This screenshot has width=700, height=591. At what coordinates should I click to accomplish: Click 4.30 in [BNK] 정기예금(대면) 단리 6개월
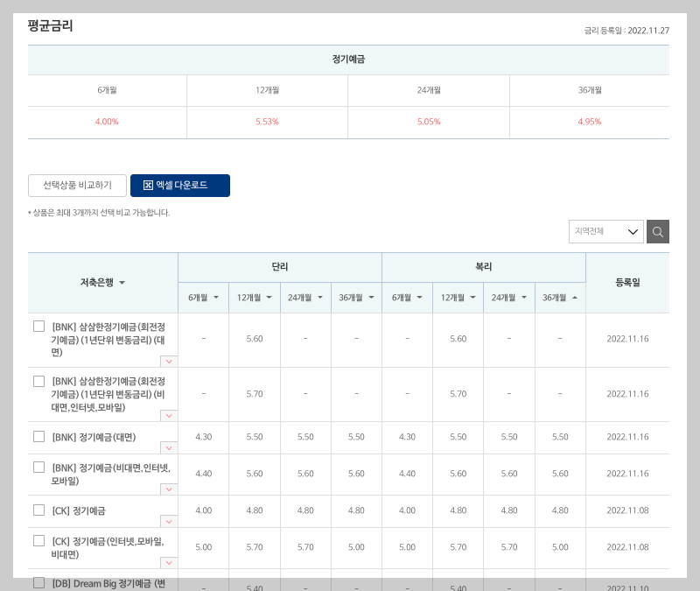point(204,436)
